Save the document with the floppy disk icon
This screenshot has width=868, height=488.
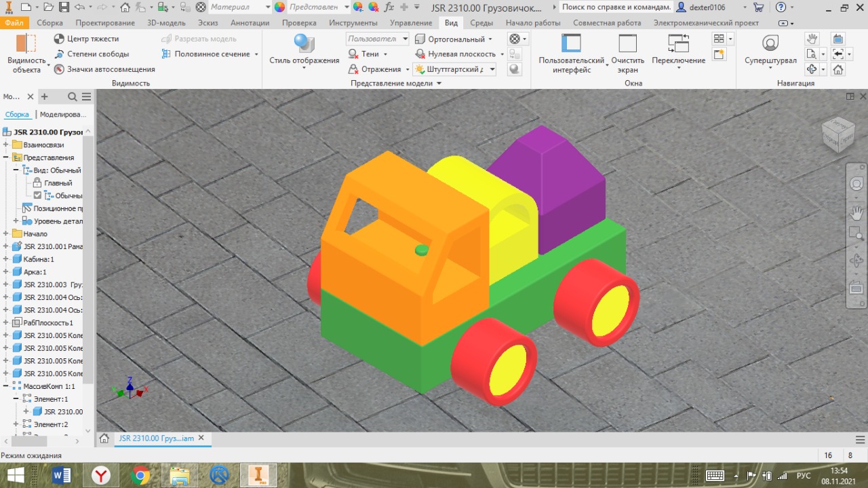click(x=64, y=7)
